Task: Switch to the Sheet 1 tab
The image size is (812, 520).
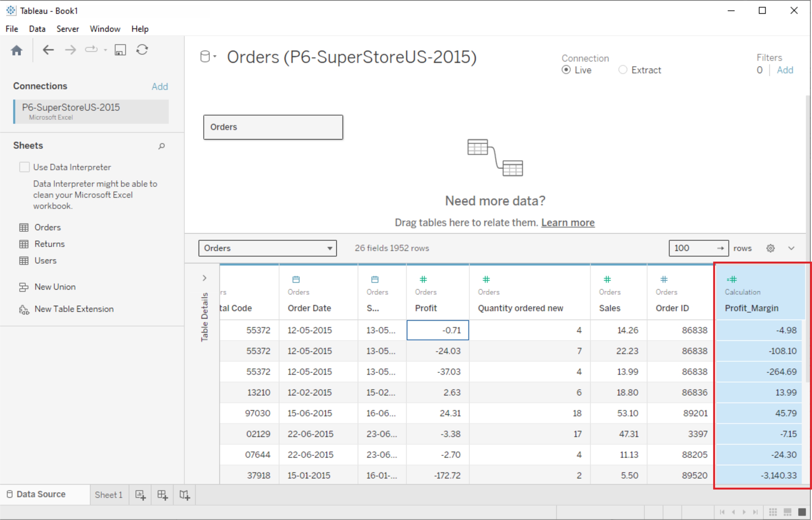Action: (109, 495)
